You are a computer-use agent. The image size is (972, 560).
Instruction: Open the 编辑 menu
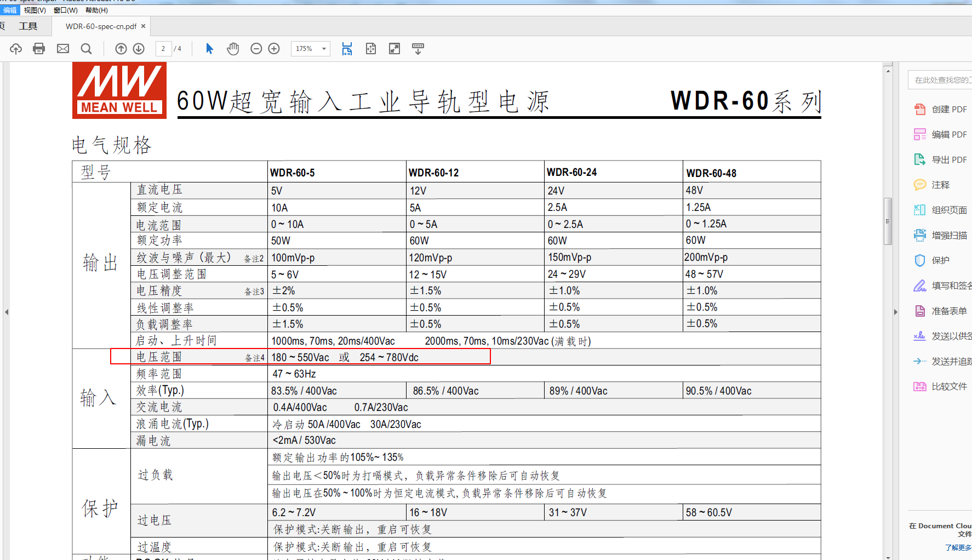coord(10,10)
